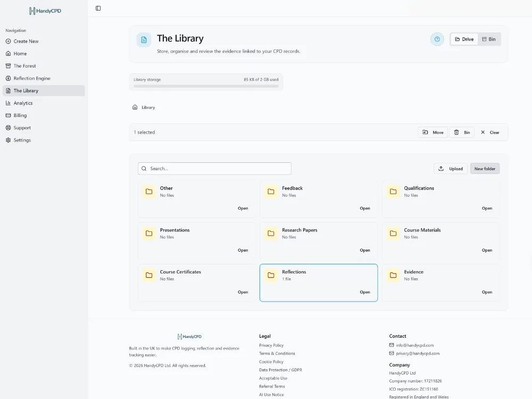Click the Search input field

[214, 169]
